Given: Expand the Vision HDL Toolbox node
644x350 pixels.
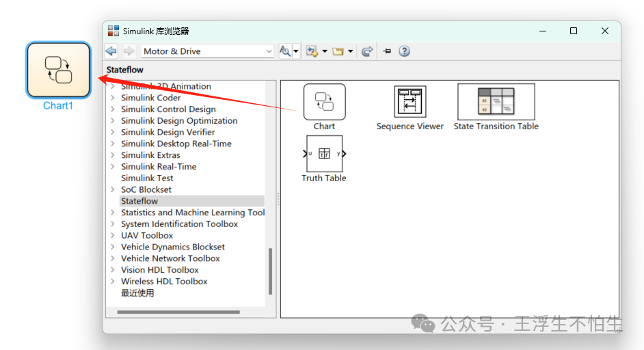Looking at the screenshot, I should tap(113, 270).
